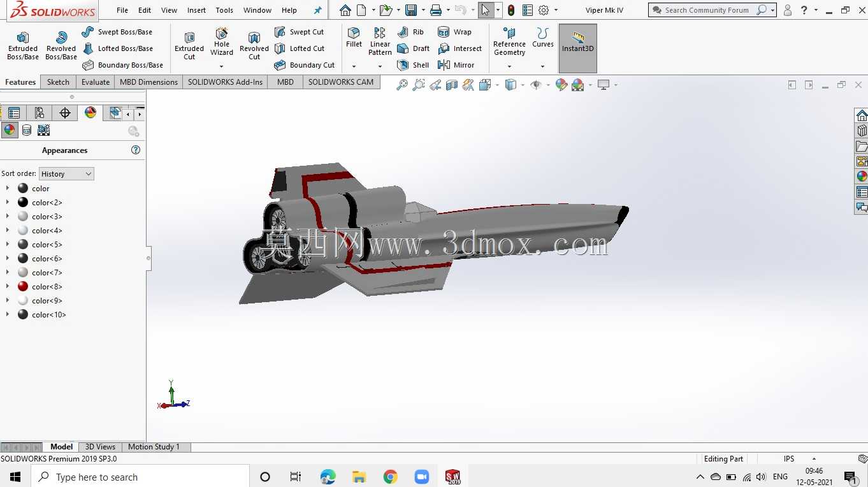Click the Swept Boss/Base feature

(x=117, y=32)
